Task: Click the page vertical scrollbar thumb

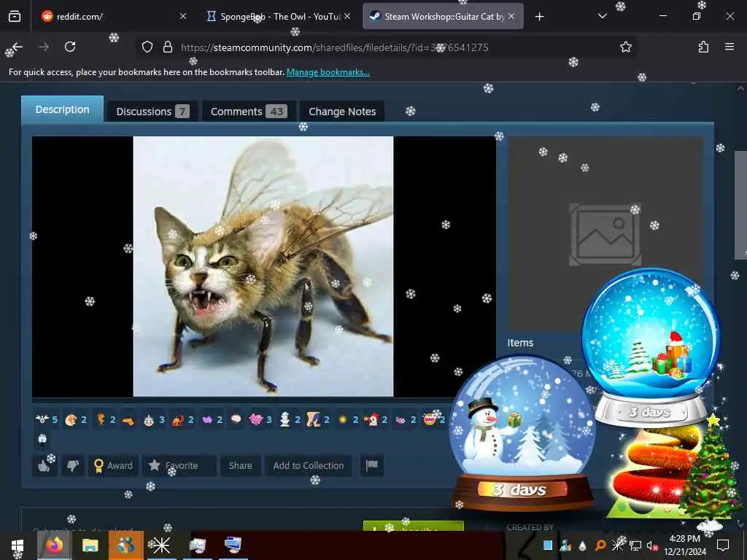Action: point(740,205)
